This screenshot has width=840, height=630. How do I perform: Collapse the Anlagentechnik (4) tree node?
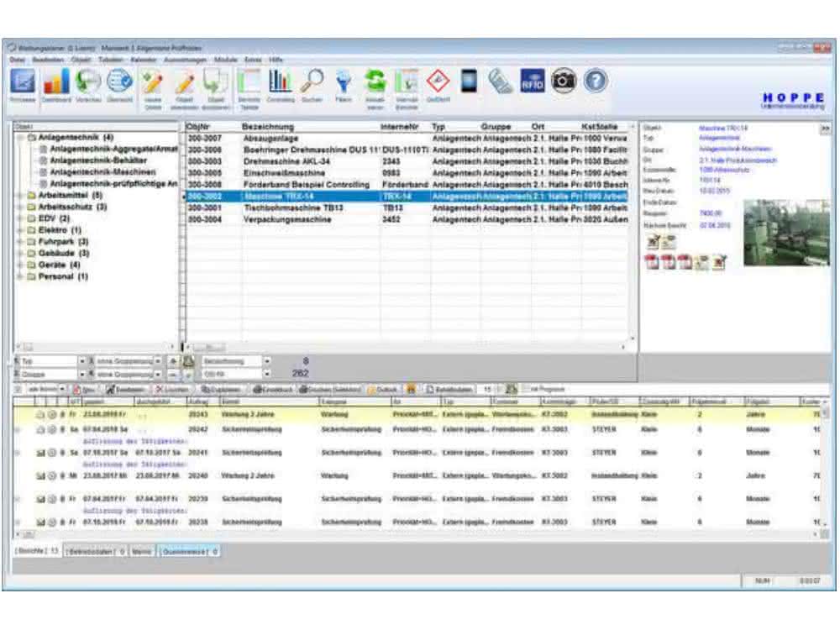(22, 138)
